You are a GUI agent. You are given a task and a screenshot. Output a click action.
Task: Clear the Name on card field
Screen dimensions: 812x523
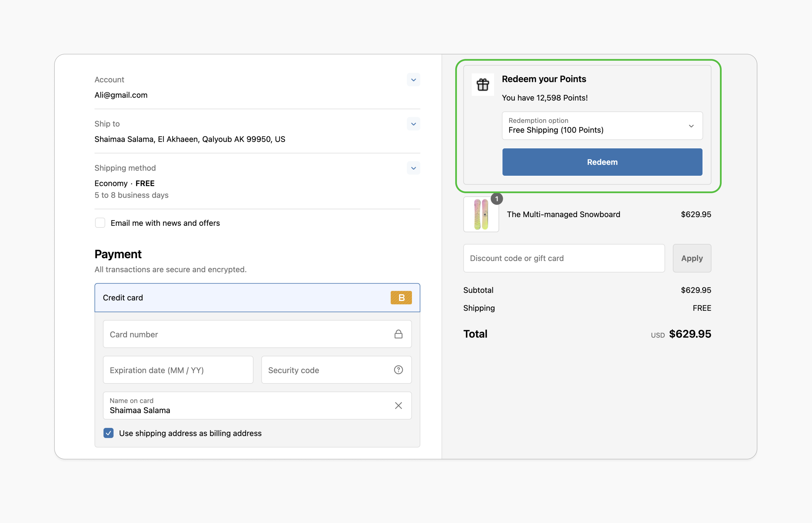click(x=398, y=405)
